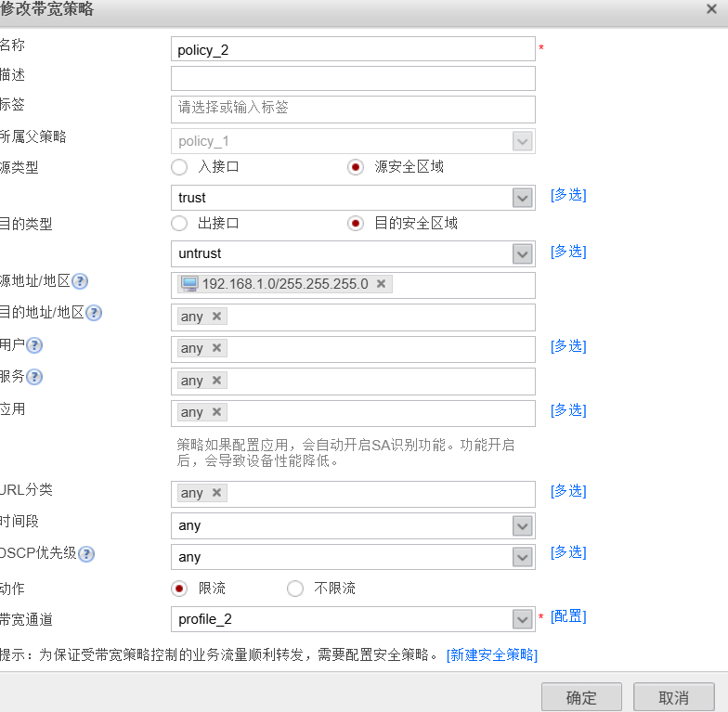Click help icon next to 目的地址/地区
728x712 pixels.
pos(94,313)
